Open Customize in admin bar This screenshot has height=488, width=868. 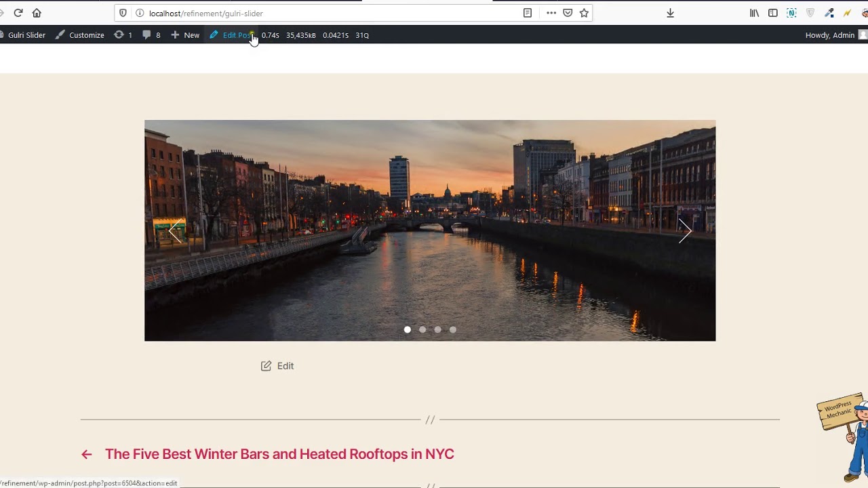80,35
